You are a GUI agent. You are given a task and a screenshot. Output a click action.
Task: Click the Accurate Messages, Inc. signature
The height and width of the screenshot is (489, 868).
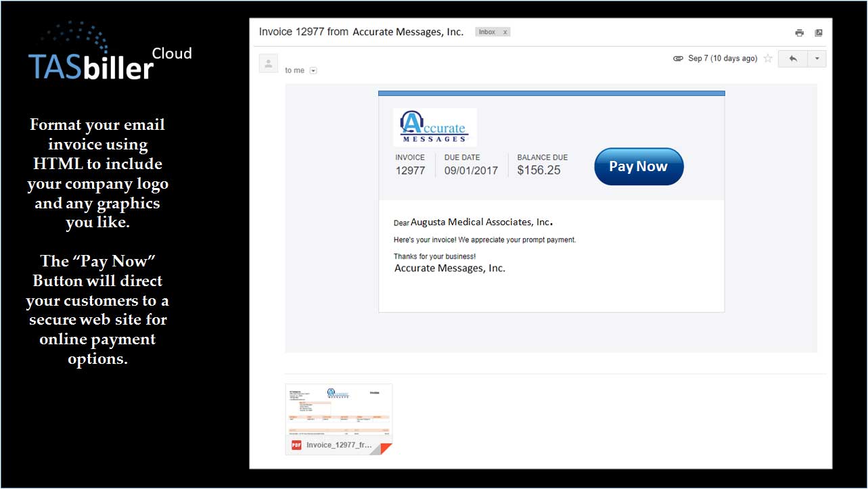pyautogui.click(x=450, y=268)
